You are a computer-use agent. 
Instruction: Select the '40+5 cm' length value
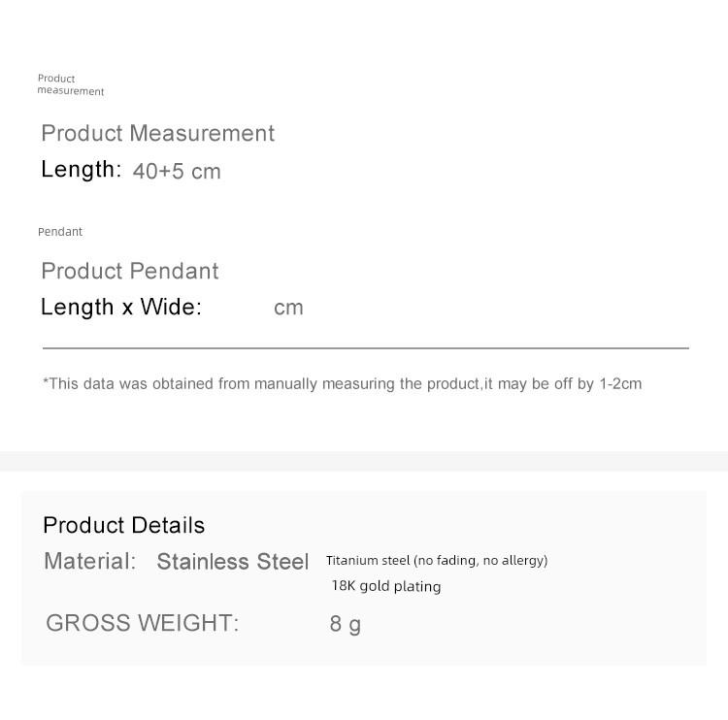coord(177,172)
